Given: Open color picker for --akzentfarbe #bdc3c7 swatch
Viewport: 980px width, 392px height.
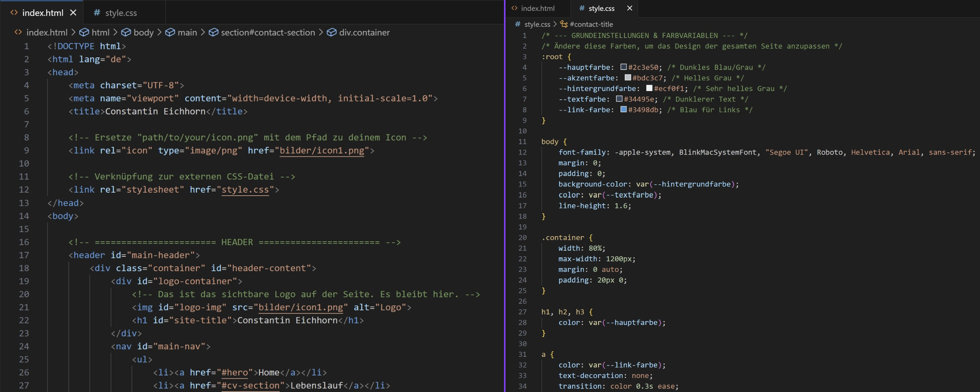Looking at the screenshot, I should pos(628,77).
